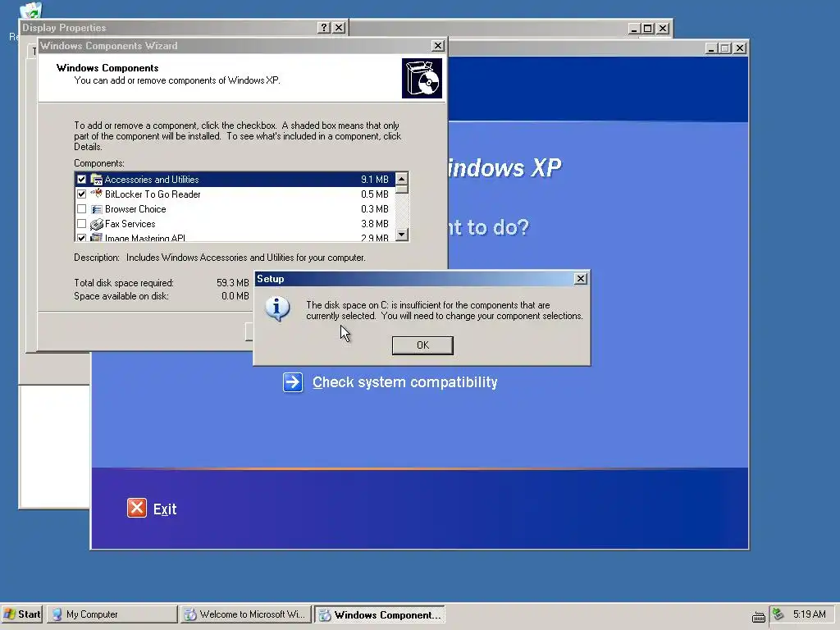
Task: Click the Fax Services component icon
Action: pyautogui.click(x=97, y=223)
